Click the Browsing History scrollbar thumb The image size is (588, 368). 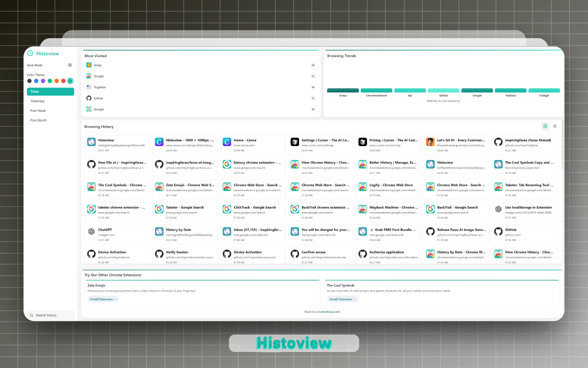pos(563,144)
